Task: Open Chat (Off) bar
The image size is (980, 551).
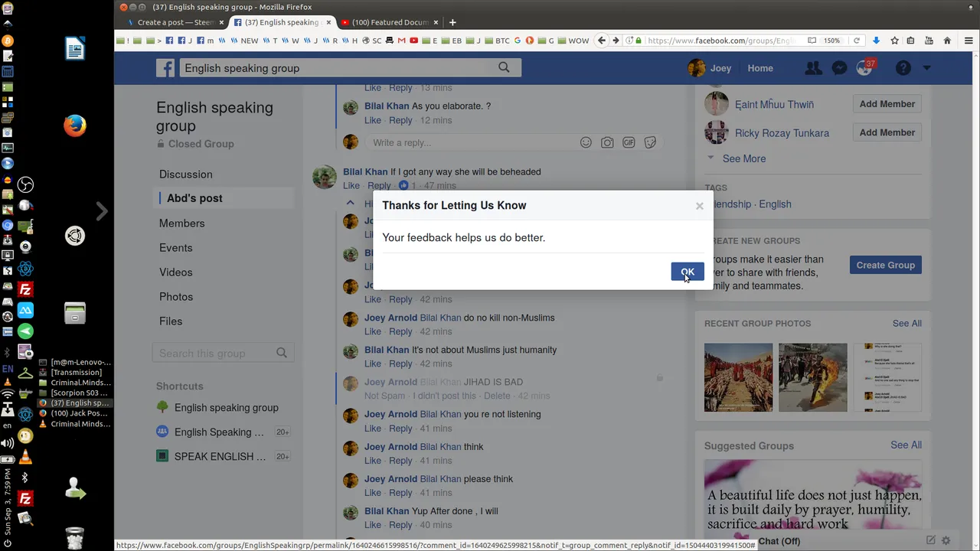Action: pos(779,541)
